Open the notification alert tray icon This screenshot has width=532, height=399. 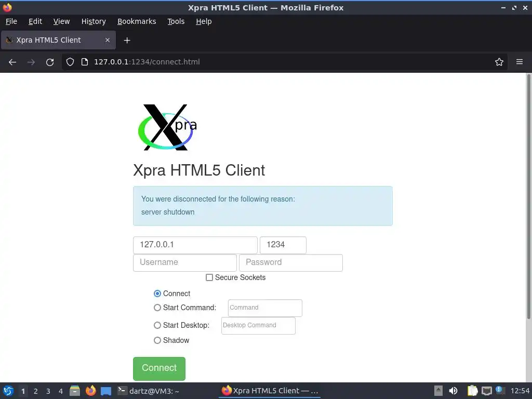point(500,391)
